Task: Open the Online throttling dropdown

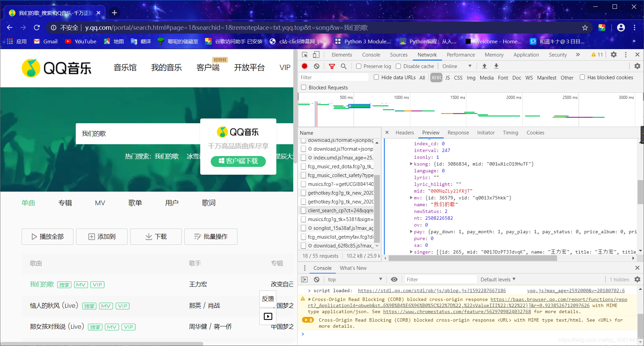Action: pyautogui.click(x=457, y=66)
